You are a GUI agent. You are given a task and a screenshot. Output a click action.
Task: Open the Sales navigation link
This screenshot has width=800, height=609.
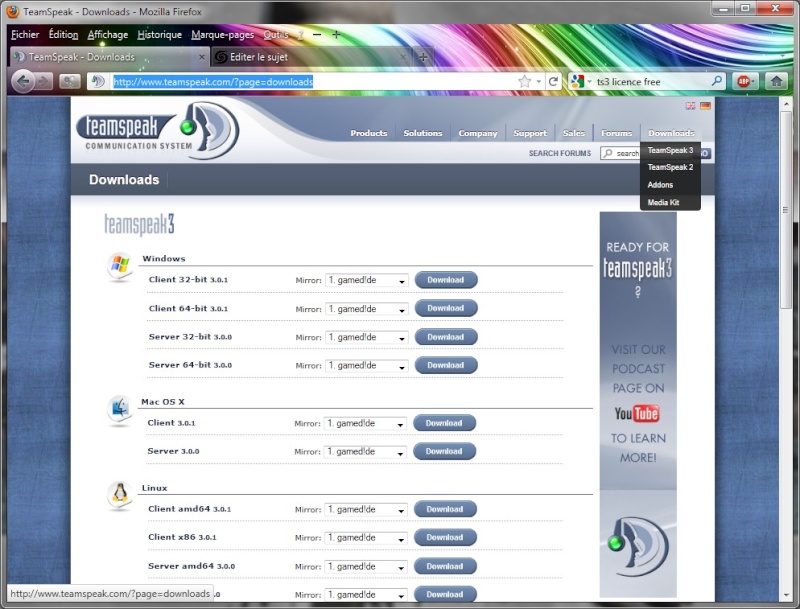tap(573, 133)
